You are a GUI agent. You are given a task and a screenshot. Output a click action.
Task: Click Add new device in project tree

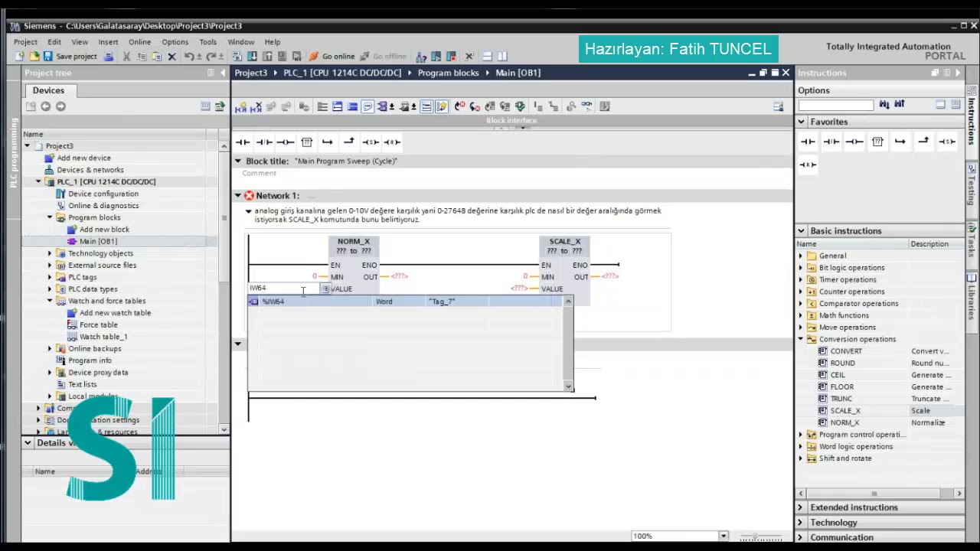(x=83, y=158)
